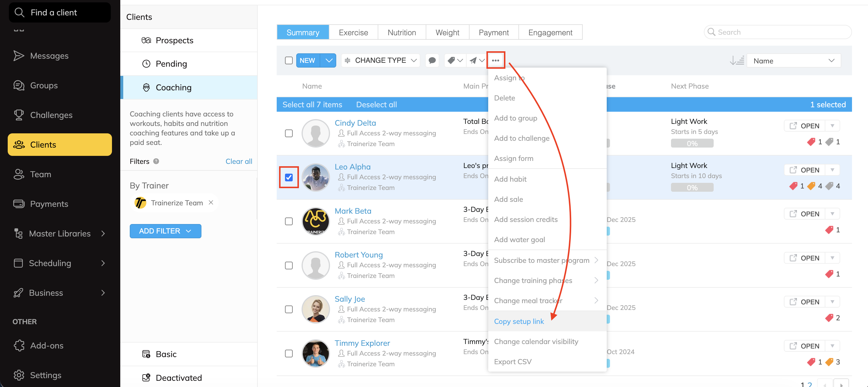
Task: Switch to the Nutrition tab
Action: [402, 32]
